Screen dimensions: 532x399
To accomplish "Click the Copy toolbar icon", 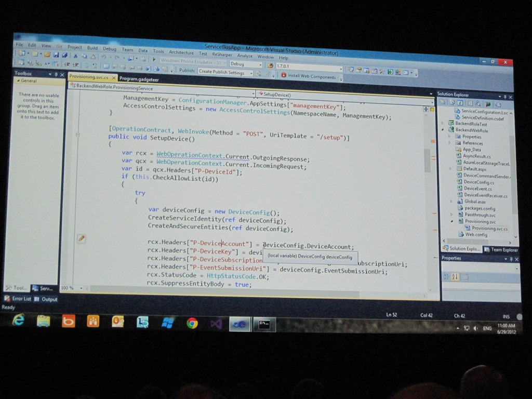I will (84, 56).
